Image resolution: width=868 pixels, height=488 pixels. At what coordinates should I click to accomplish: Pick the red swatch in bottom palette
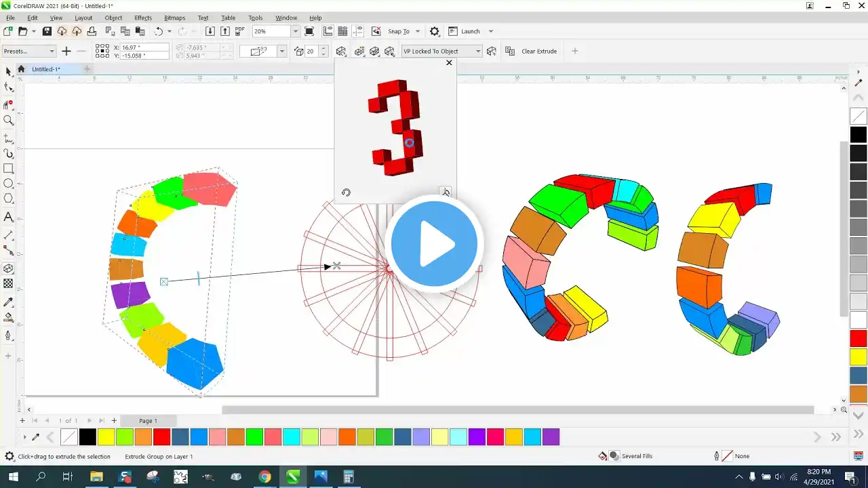[161, 437]
